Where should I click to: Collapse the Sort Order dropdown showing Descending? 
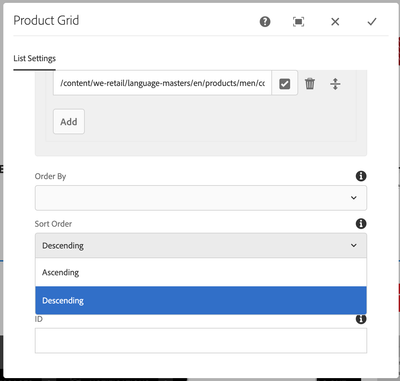click(x=201, y=246)
